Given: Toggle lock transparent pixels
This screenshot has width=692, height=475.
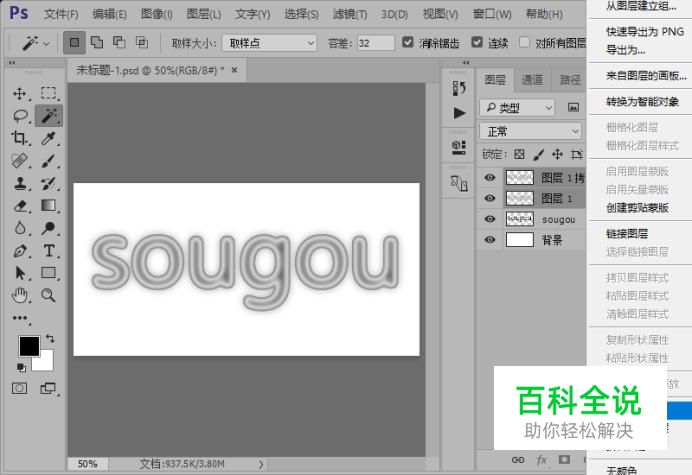Looking at the screenshot, I should pyautogui.click(x=519, y=154).
